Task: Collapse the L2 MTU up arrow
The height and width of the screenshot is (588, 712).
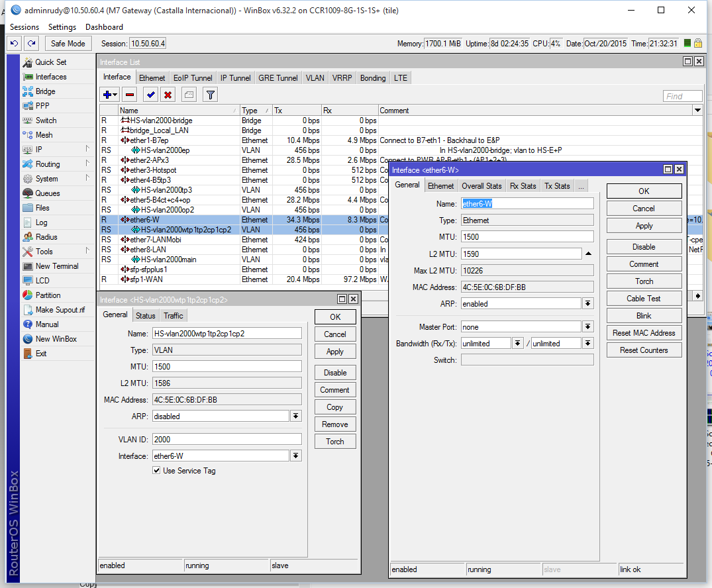Action: click(x=589, y=254)
